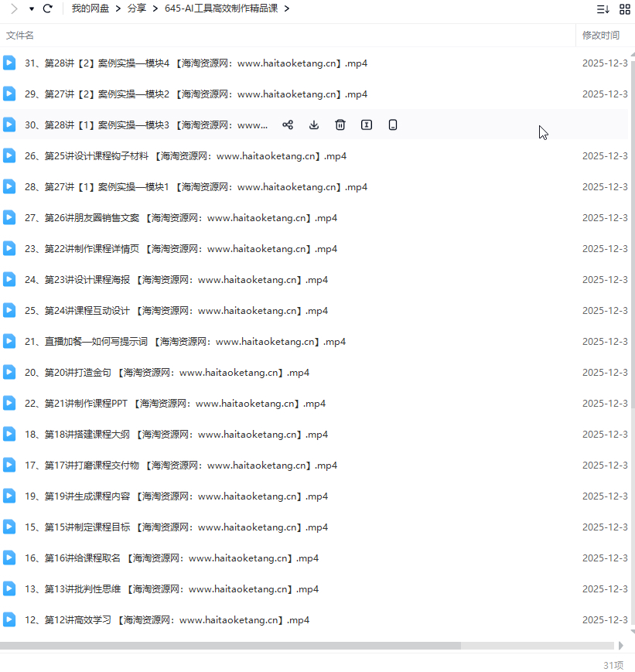Sort by the 文件名 column header

click(20, 36)
